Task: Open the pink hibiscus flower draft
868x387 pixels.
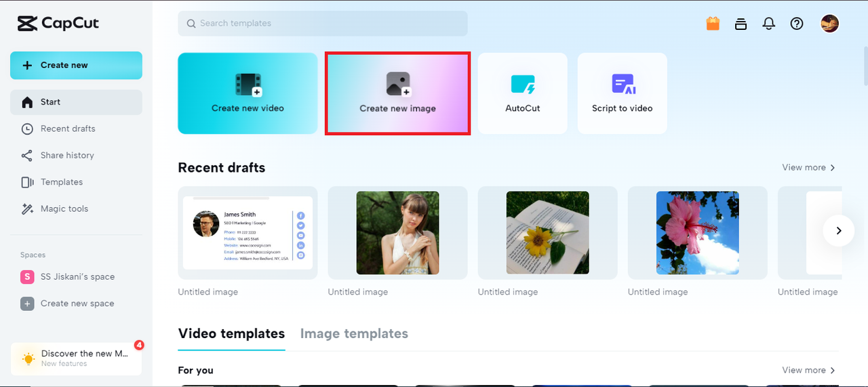Action: [698, 233]
